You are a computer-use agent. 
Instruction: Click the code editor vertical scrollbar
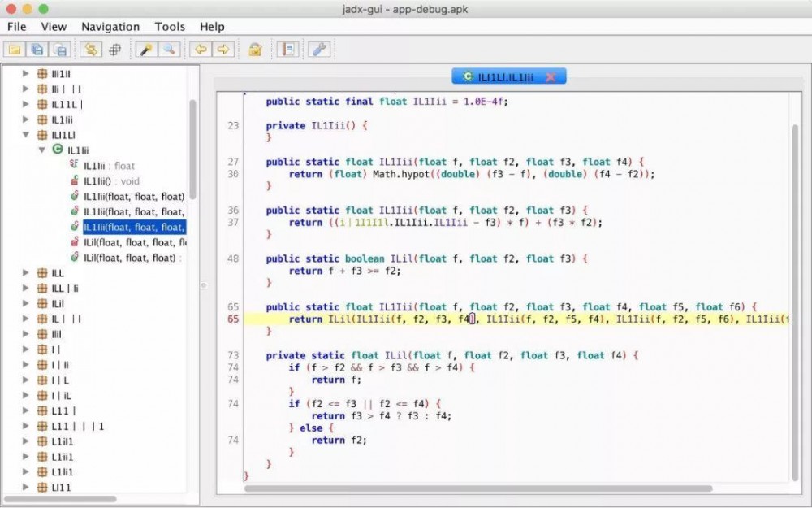[795, 302]
